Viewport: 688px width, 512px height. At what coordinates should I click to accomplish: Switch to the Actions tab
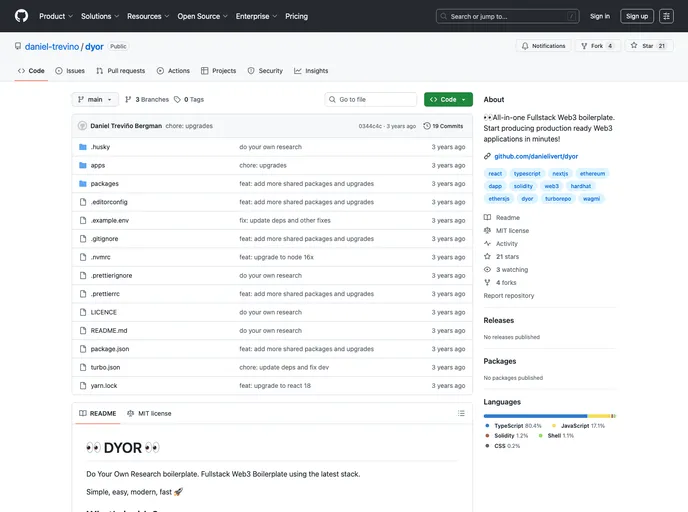[173, 71]
